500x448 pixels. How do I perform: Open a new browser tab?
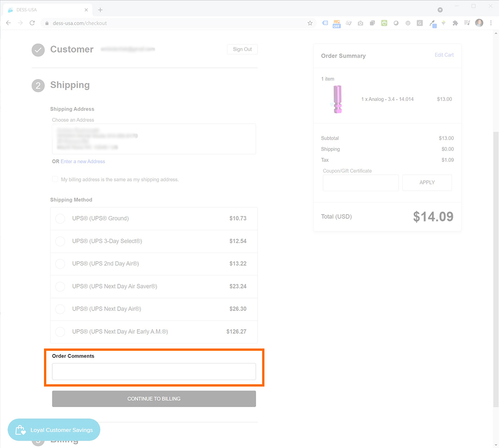(x=100, y=10)
